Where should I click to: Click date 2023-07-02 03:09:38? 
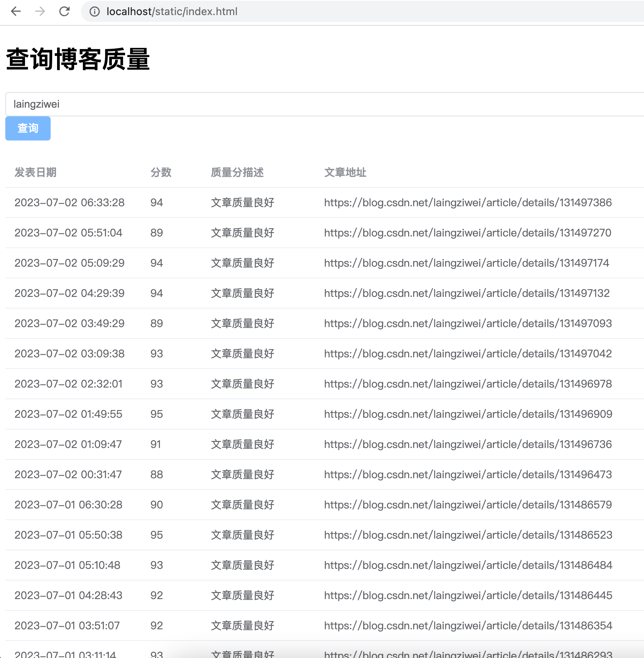pyautogui.click(x=70, y=354)
